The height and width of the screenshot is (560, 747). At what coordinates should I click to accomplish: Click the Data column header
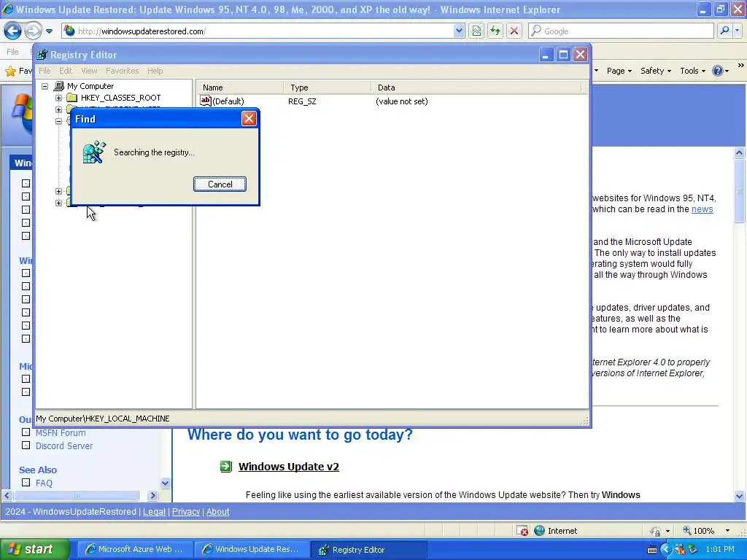coord(476,87)
